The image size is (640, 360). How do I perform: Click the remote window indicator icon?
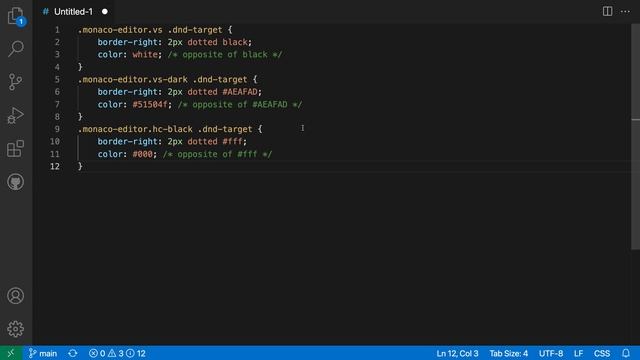[x=11, y=353]
